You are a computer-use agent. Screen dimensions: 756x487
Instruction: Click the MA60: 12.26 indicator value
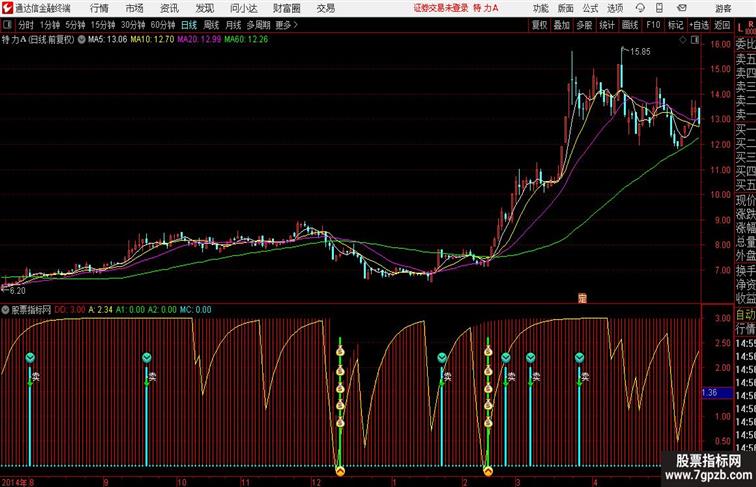point(245,40)
